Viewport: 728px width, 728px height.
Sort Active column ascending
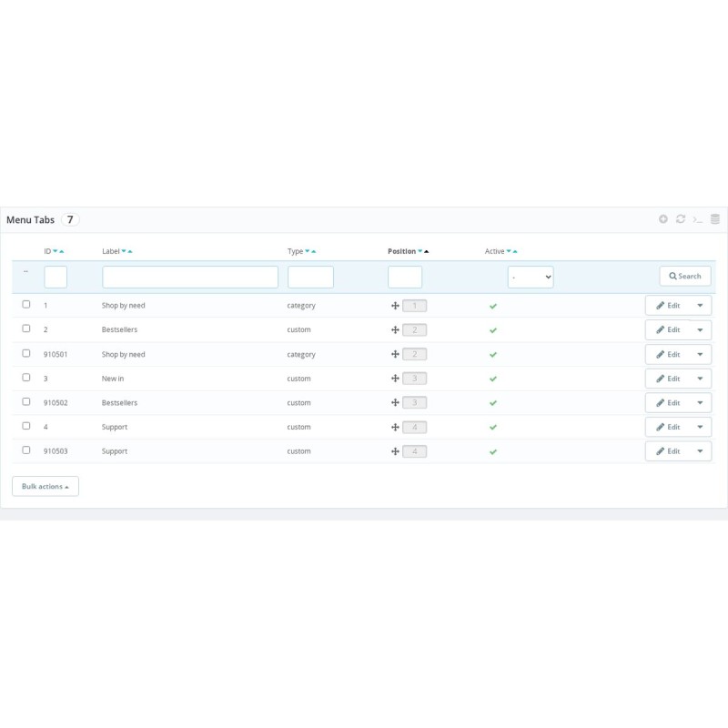(515, 251)
